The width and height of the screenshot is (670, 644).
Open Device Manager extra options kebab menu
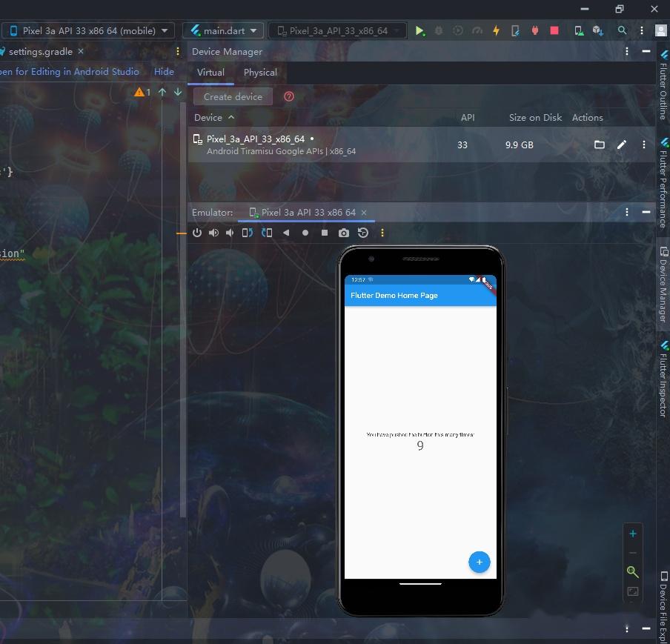[626, 51]
